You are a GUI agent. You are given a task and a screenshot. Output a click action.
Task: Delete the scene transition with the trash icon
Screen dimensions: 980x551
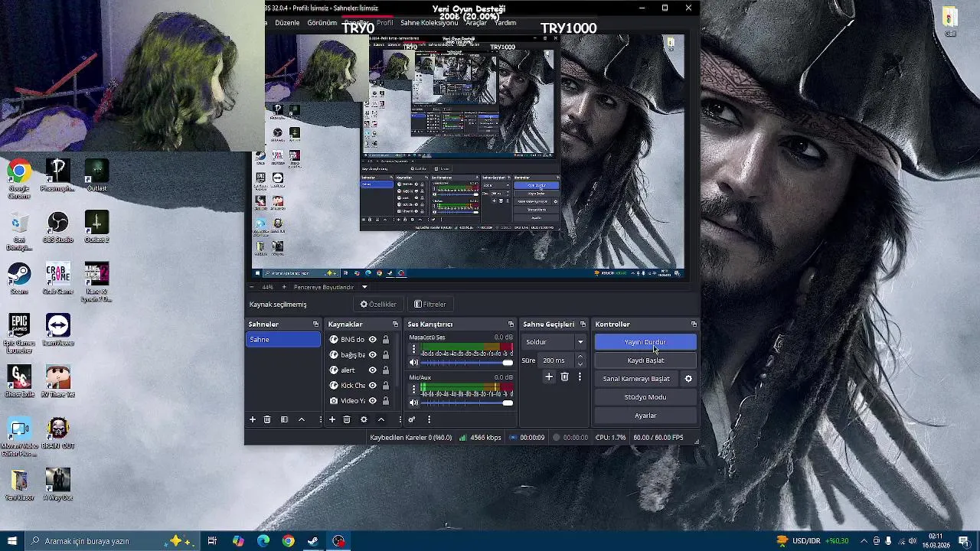pyautogui.click(x=565, y=377)
